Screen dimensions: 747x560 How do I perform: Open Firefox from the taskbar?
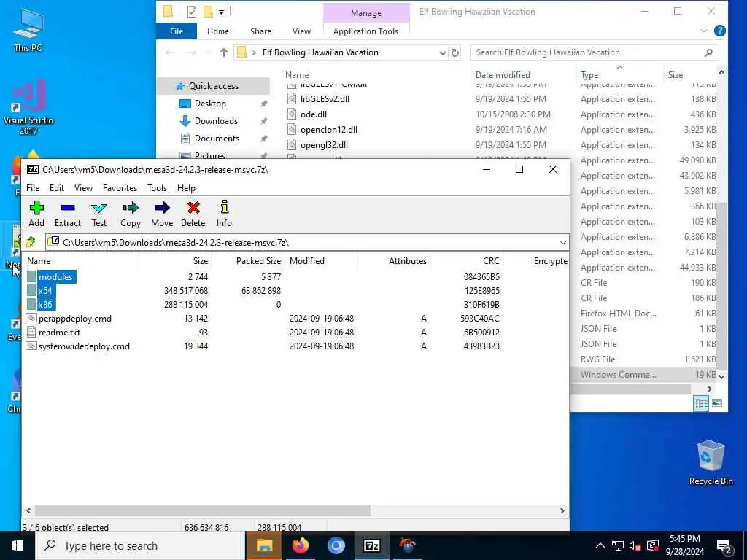pos(300,545)
